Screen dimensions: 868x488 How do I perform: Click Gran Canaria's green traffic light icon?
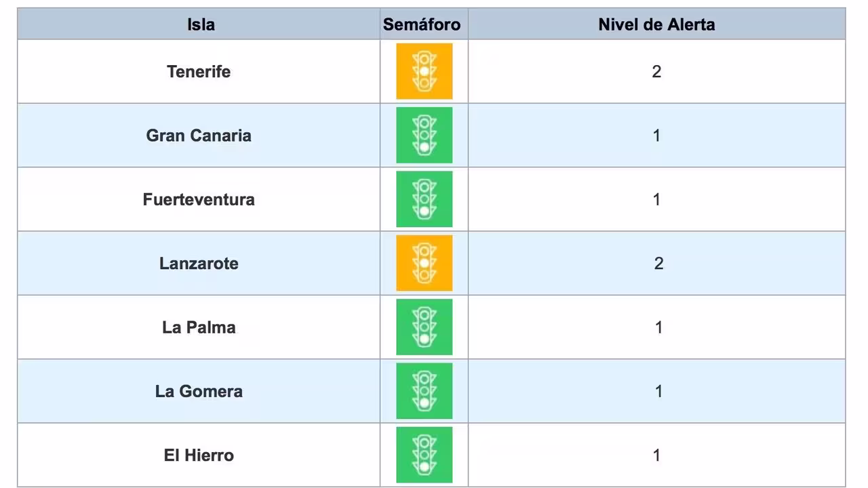(x=424, y=135)
